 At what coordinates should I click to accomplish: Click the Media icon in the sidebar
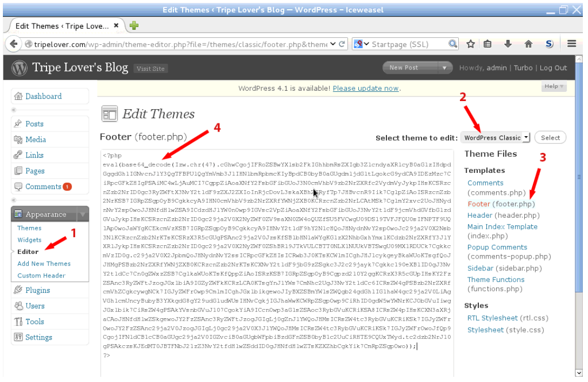(18, 140)
